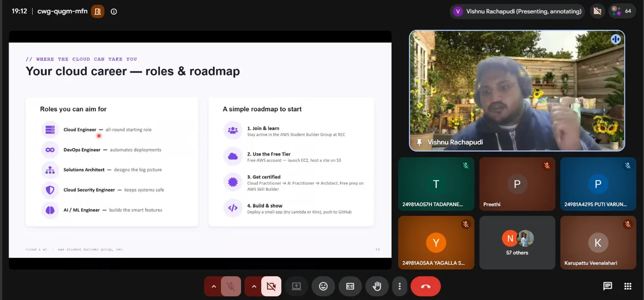Image resolution: width=644 pixels, height=300 pixels.
Task: Open the activities grid icon
Action: click(x=628, y=286)
